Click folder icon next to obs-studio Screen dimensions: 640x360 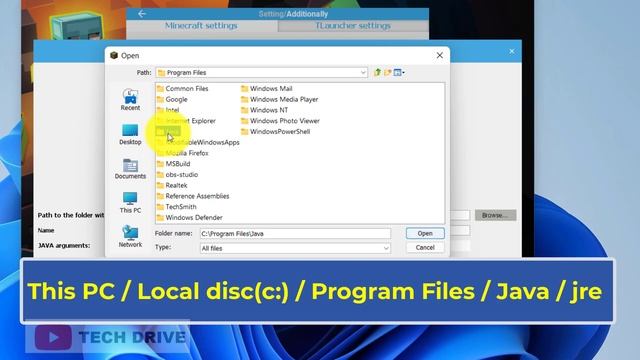pos(160,175)
